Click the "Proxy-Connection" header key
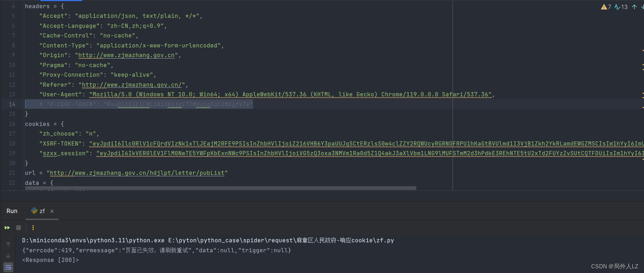The height and width of the screenshot is (273, 644). click(x=71, y=75)
